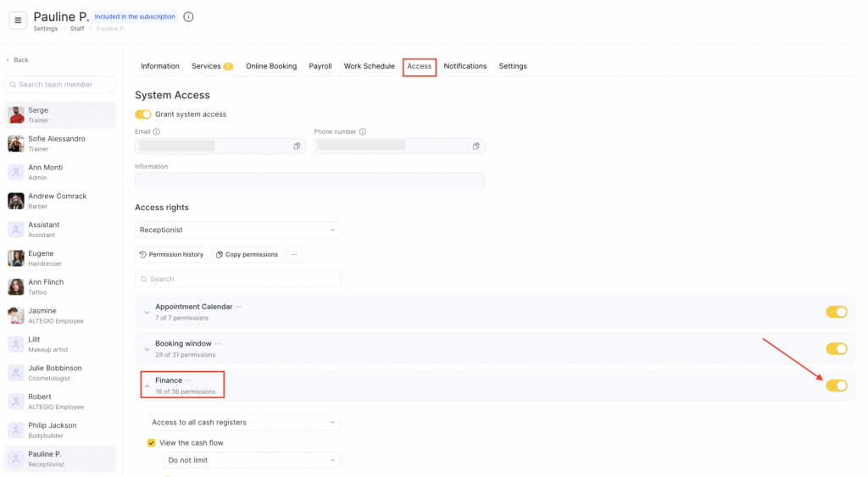Turn off Finance permissions toggle

(x=836, y=385)
